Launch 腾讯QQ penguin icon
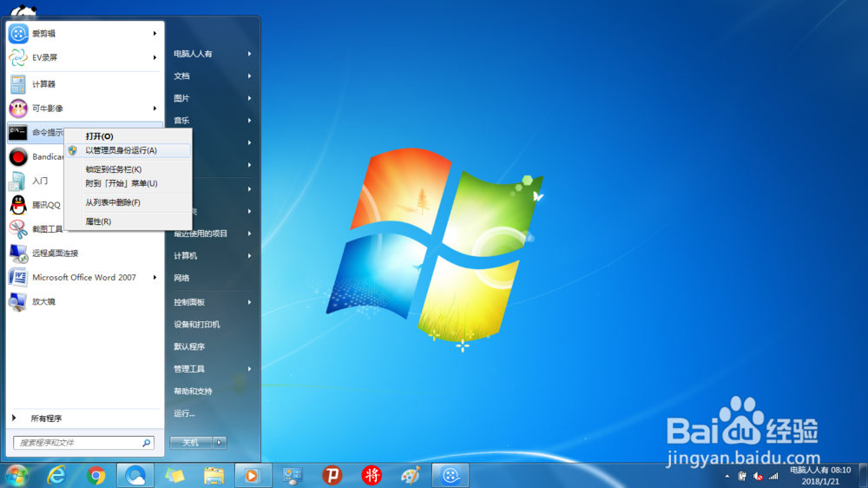This screenshot has width=868, height=488. pos(18,205)
